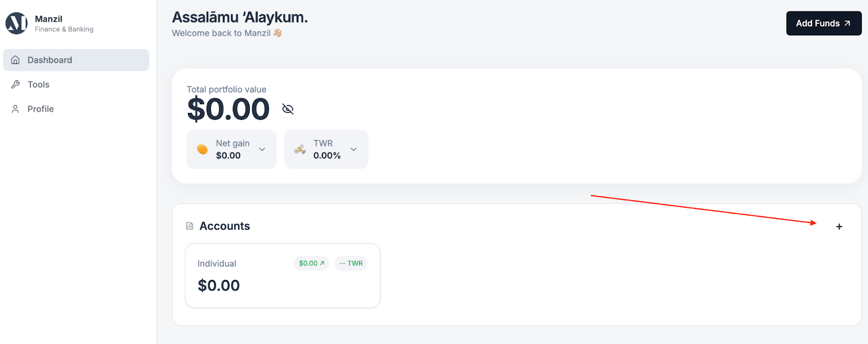Open the Tools page from the sidebar

click(39, 85)
